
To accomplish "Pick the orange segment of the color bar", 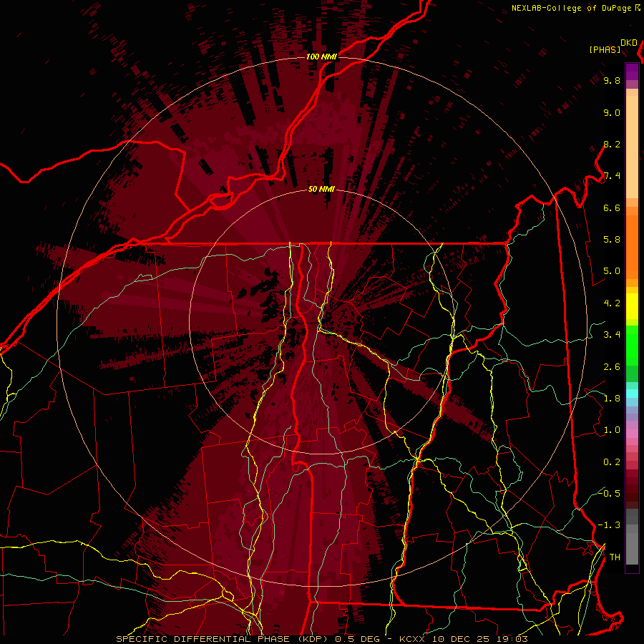I will (632, 248).
